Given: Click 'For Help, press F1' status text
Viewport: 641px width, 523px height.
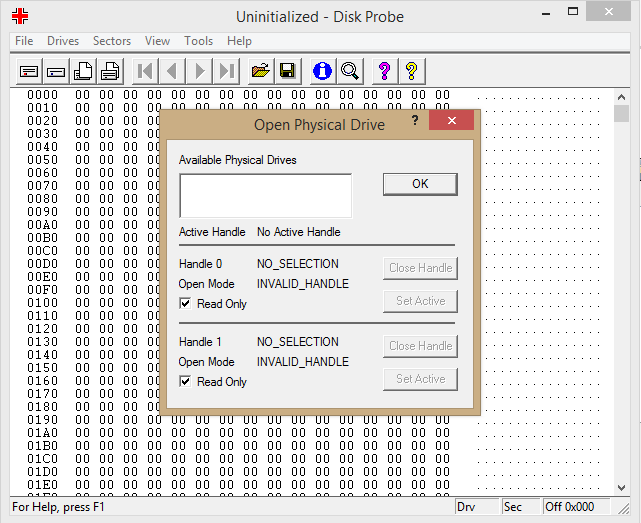Looking at the screenshot, I should pyautogui.click(x=58, y=507).
